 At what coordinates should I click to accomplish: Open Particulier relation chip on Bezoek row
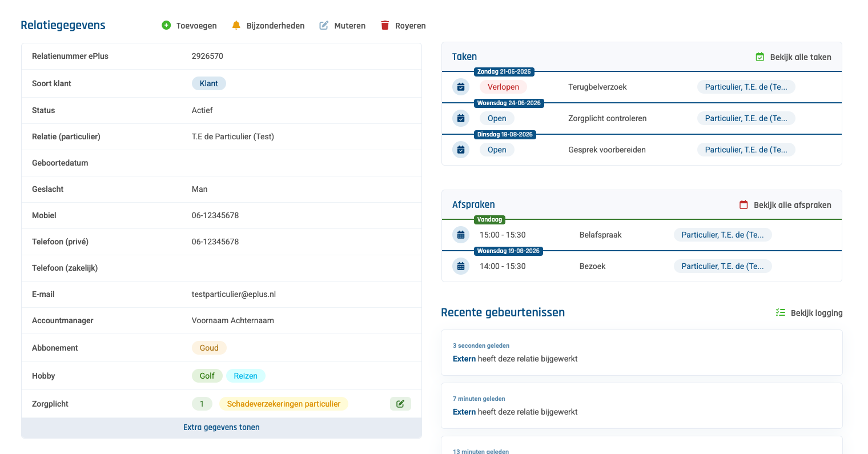pos(722,266)
